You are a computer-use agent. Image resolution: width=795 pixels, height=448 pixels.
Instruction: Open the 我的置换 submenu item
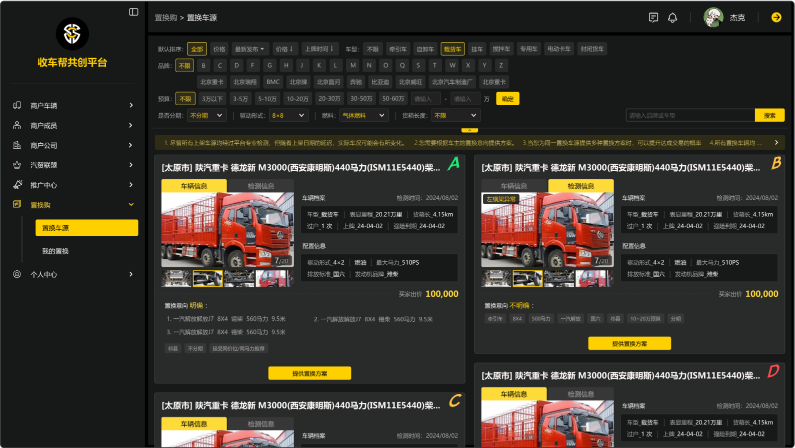click(55, 251)
